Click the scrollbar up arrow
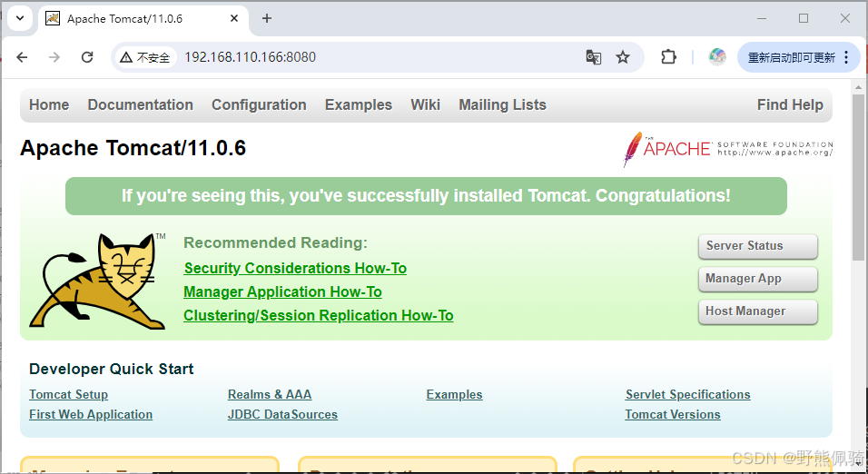The image size is (868, 474). click(x=859, y=87)
